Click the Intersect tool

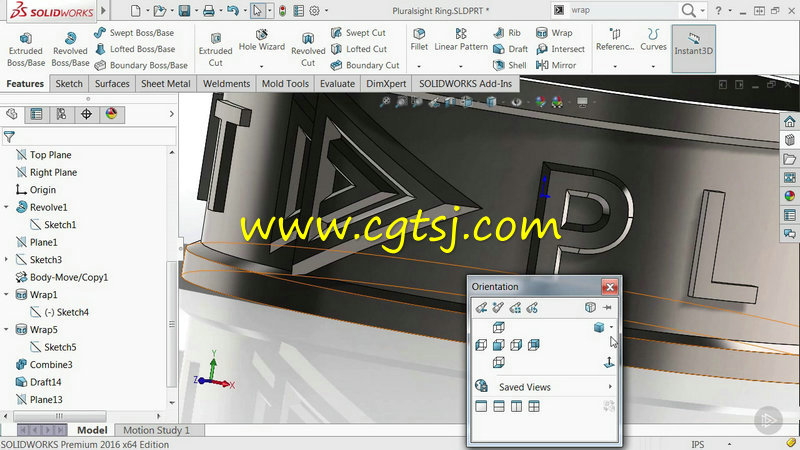tap(560, 49)
